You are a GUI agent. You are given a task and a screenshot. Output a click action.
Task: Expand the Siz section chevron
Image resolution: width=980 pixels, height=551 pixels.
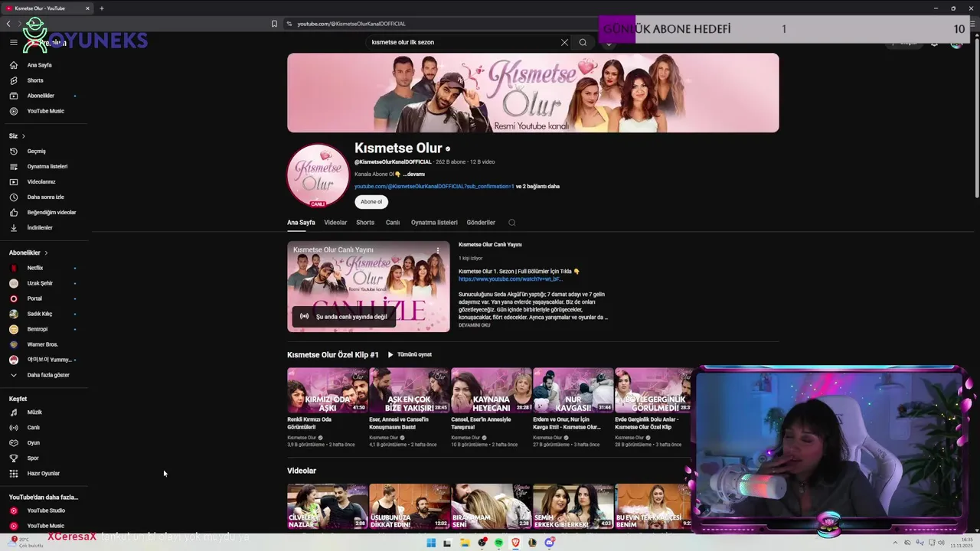tap(23, 136)
